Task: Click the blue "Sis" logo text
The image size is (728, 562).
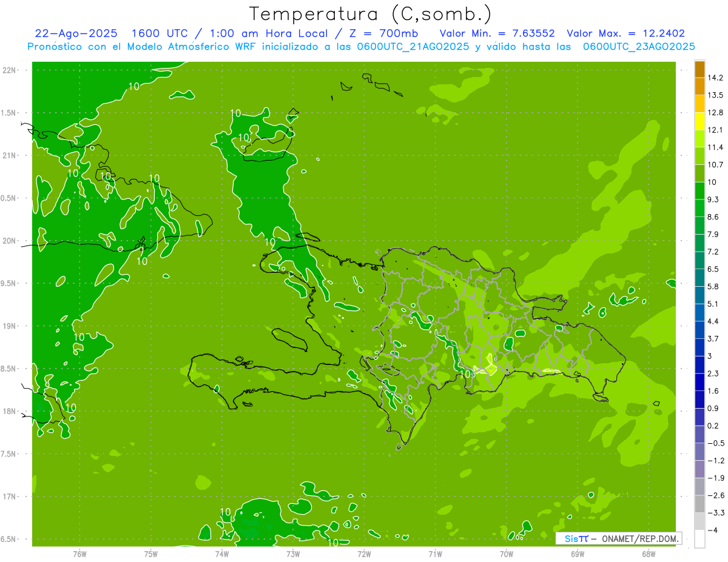Action: coord(571,538)
